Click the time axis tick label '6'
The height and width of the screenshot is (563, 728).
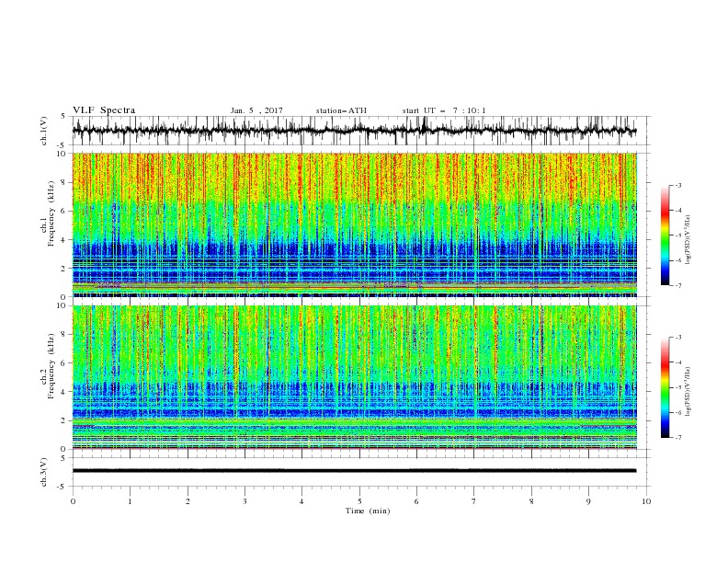[x=416, y=501]
